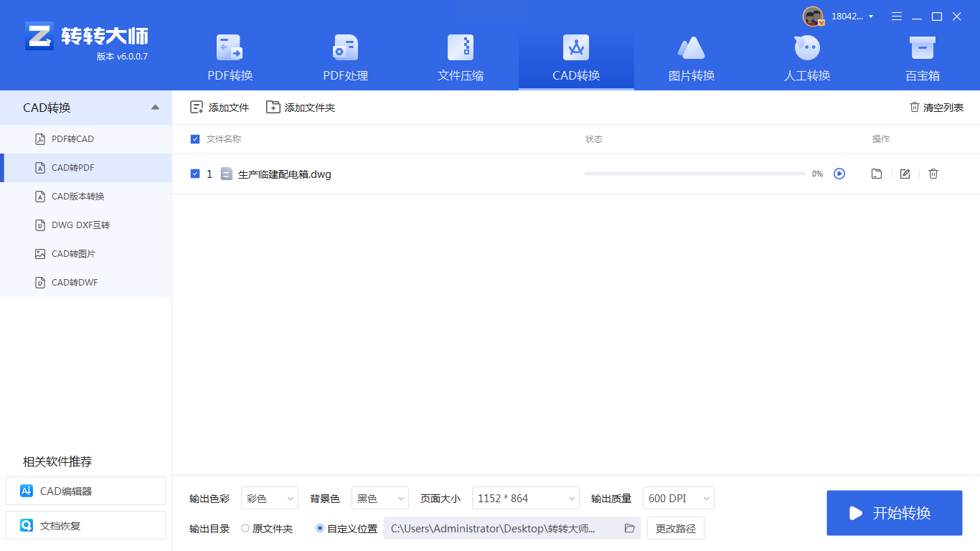Switch to the CAD转换 tab
This screenshot has width=980, height=551.
(x=576, y=58)
